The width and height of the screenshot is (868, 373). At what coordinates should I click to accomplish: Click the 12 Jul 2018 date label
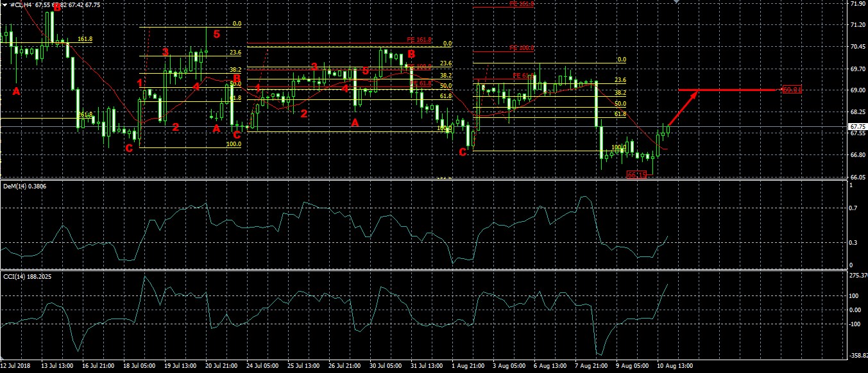16,367
